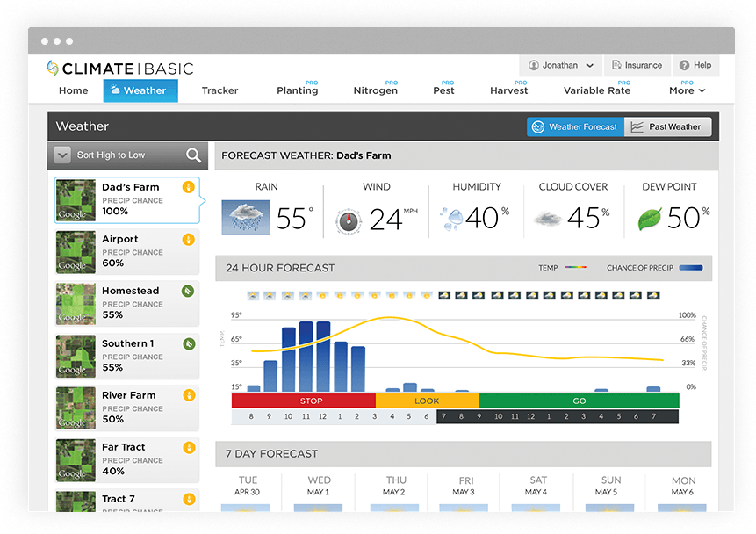Click the Climate Basic globe logo
The image size is (756, 534).
tap(49, 68)
